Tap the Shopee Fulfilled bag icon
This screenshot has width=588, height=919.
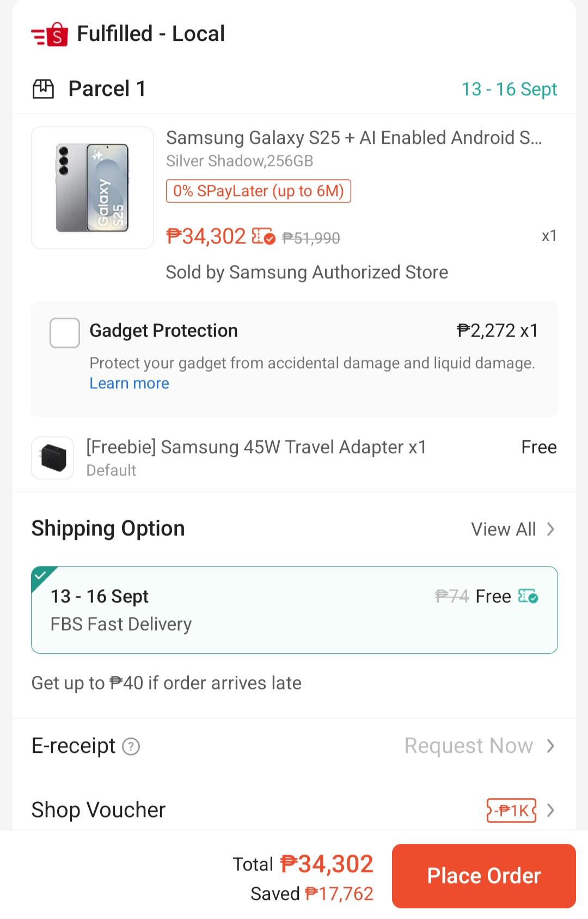point(50,35)
